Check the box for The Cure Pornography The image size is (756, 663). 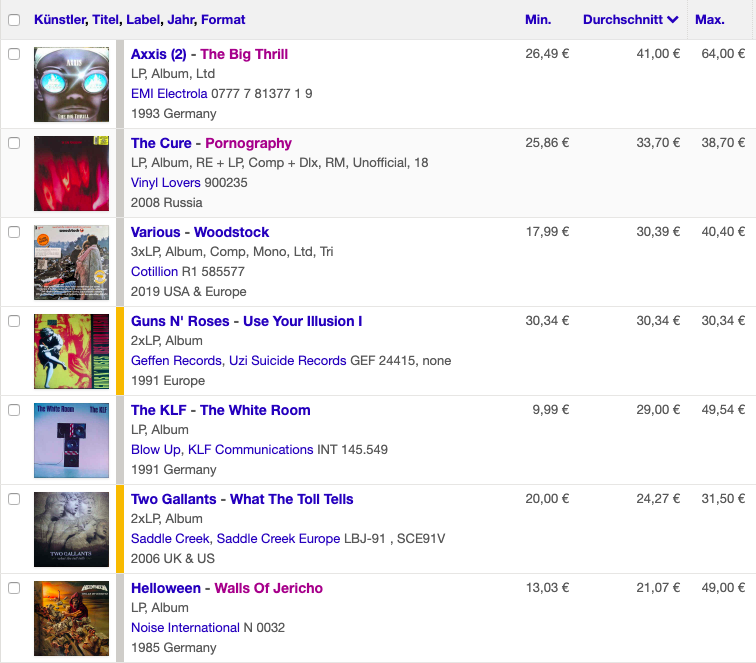point(14,143)
